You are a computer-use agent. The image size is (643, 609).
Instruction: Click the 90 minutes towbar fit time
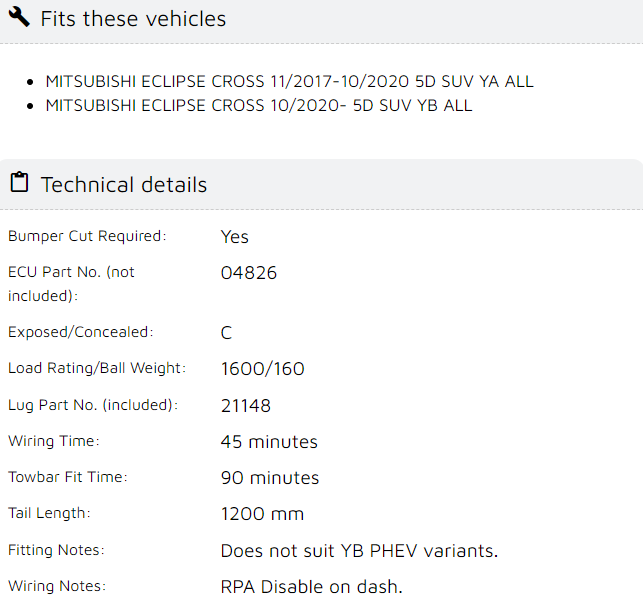tap(270, 478)
